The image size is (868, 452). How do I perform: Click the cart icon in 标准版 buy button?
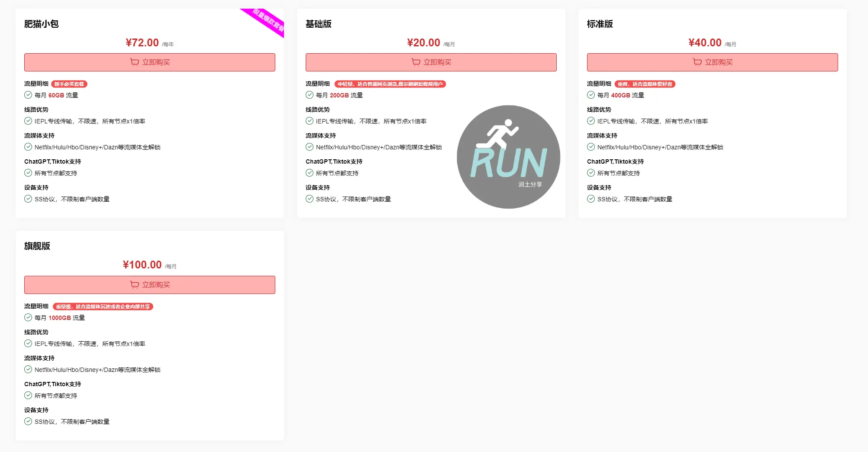tap(697, 62)
